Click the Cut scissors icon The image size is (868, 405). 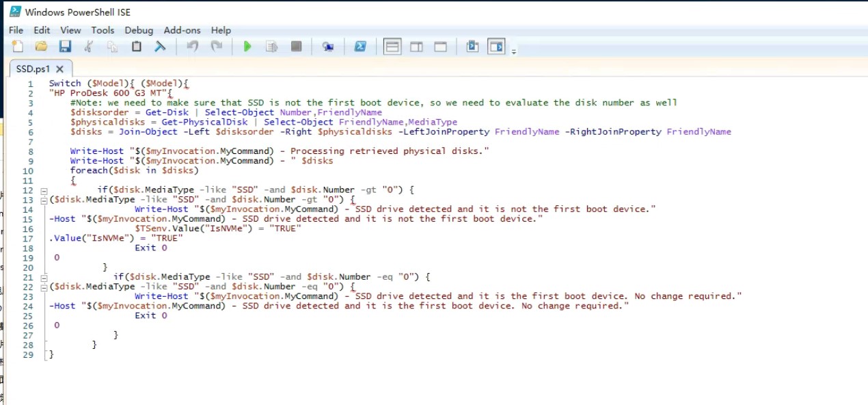click(88, 47)
